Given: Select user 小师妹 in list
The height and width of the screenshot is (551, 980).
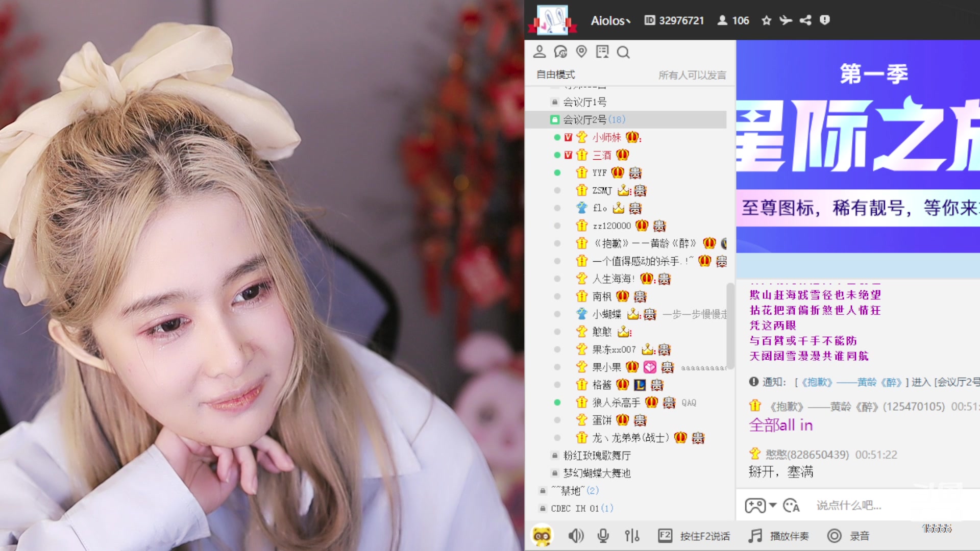Looking at the screenshot, I should 606,137.
